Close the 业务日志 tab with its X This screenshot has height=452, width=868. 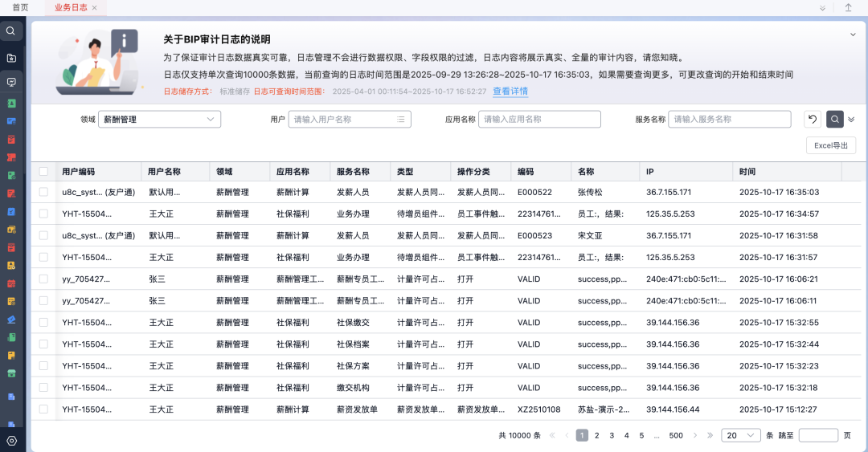tap(94, 8)
